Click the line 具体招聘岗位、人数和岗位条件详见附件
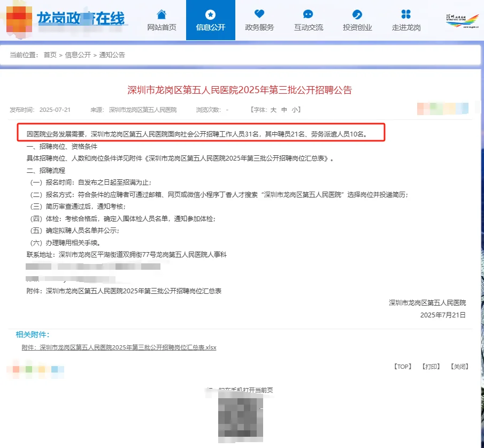 pos(180,158)
